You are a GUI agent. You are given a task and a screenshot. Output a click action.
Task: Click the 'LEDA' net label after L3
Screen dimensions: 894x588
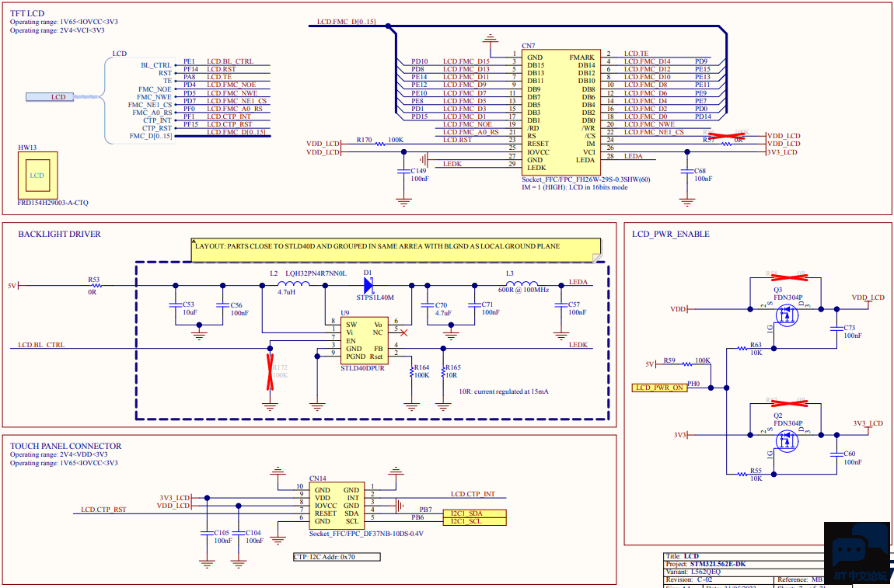pyautogui.click(x=578, y=281)
